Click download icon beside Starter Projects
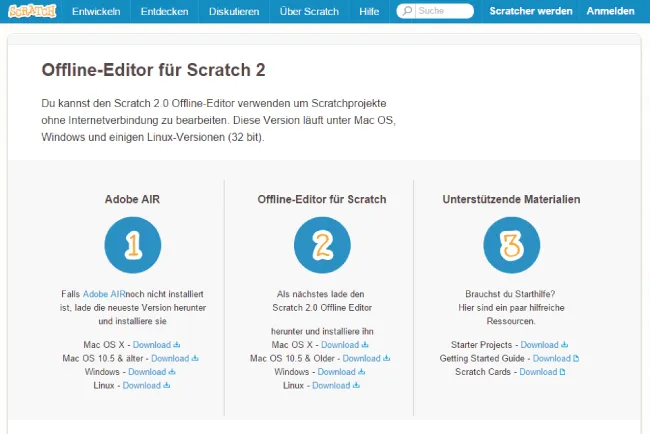 click(x=564, y=345)
